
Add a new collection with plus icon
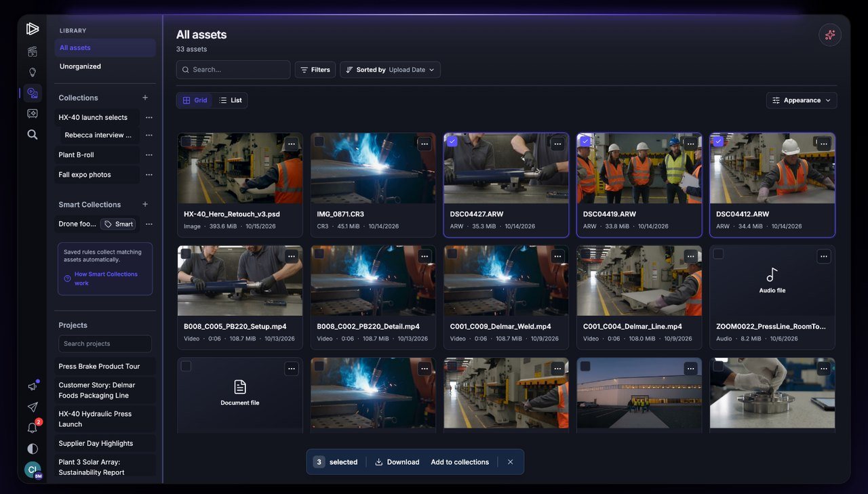[145, 98]
